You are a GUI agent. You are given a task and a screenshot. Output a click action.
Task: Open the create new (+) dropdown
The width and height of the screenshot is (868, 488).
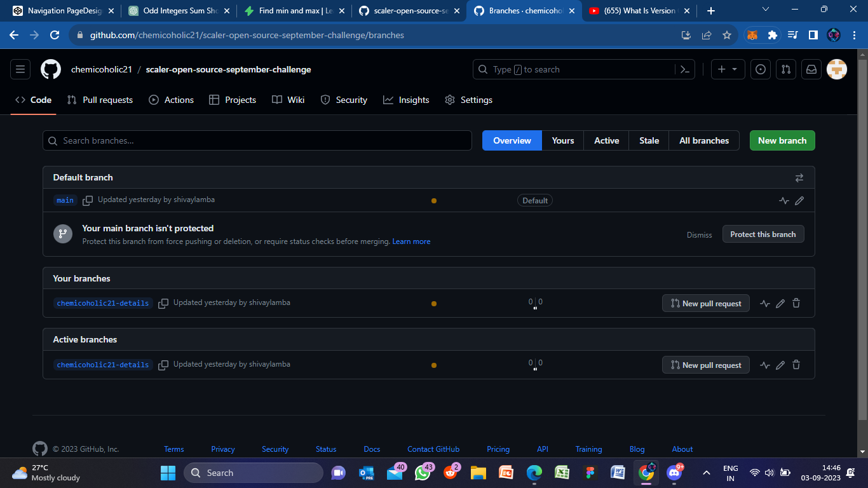(728, 69)
